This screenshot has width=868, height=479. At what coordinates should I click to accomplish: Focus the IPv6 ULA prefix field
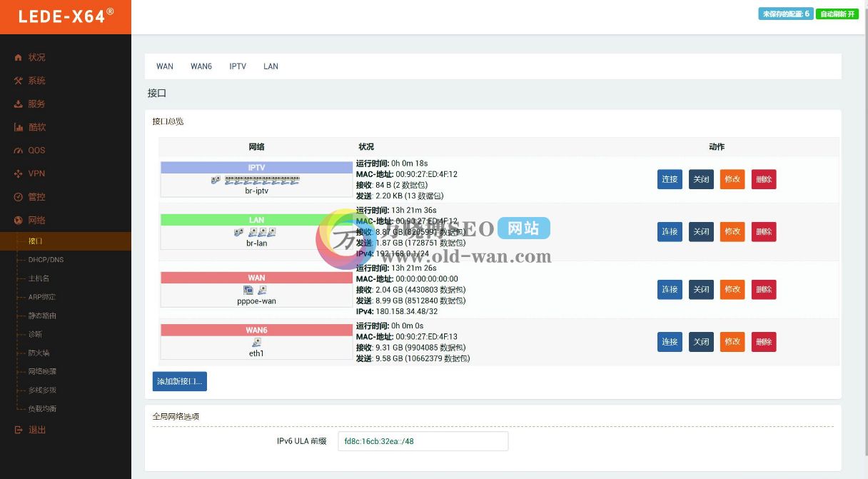coord(423,441)
